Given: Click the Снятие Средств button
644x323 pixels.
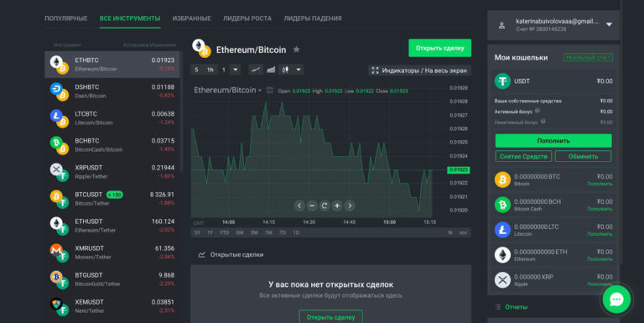Looking at the screenshot, I should click(x=523, y=157).
